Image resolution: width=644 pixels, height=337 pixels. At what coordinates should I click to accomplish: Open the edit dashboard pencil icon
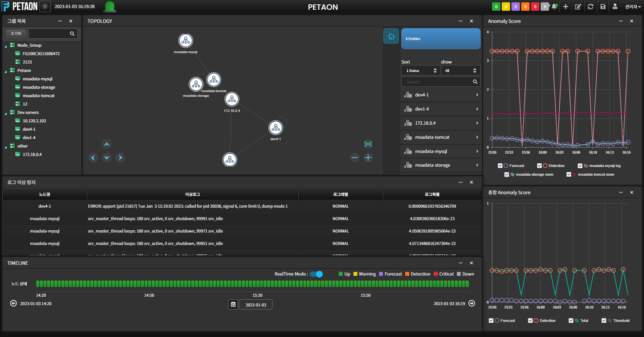pyautogui.click(x=578, y=7)
